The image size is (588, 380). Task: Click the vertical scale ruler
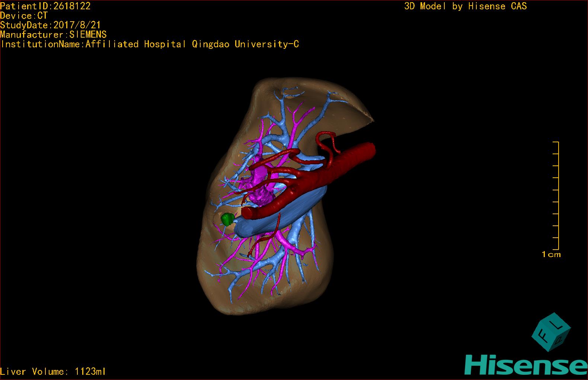click(557, 196)
